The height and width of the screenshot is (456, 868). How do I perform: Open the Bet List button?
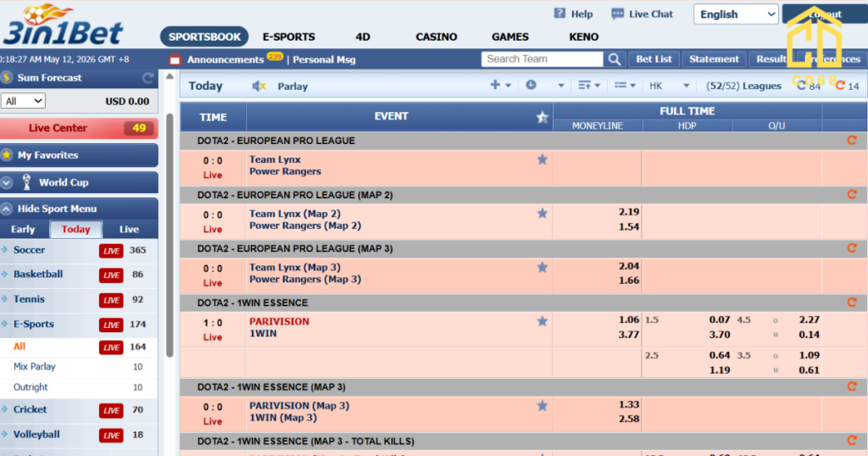click(654, 59)
